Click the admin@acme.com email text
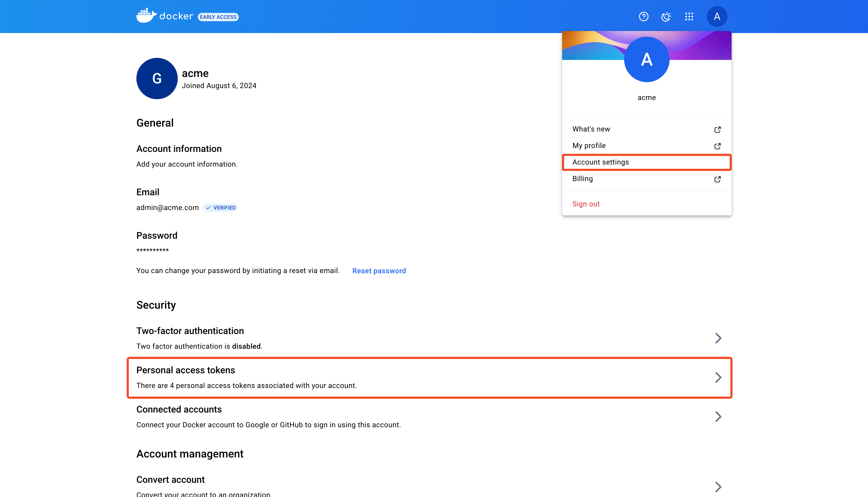The height and width of the screenshot is (497, 868). pyautogui.click(x=167, y=207)
